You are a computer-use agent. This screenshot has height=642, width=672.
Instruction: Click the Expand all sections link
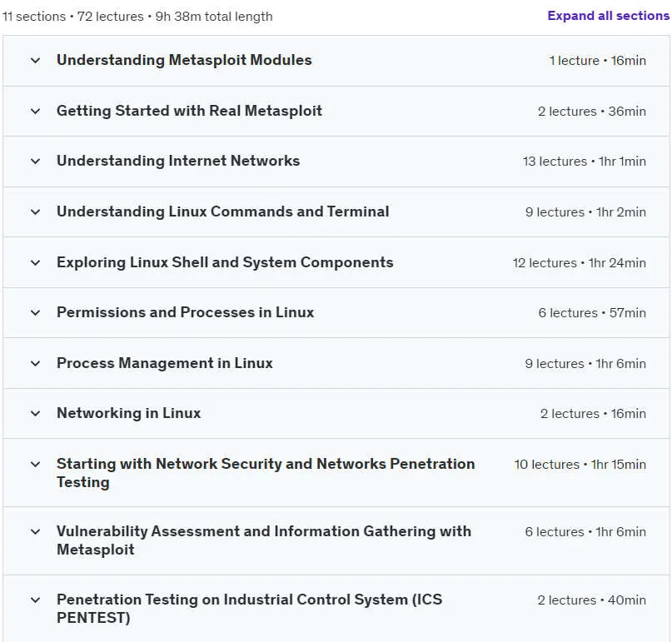click(608, 16)
